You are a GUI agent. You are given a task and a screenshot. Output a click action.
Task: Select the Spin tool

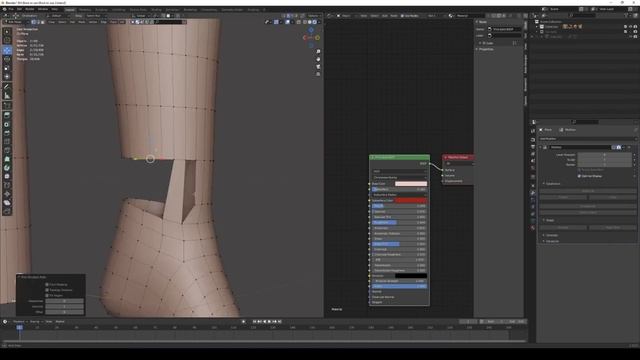coord(7,167)
